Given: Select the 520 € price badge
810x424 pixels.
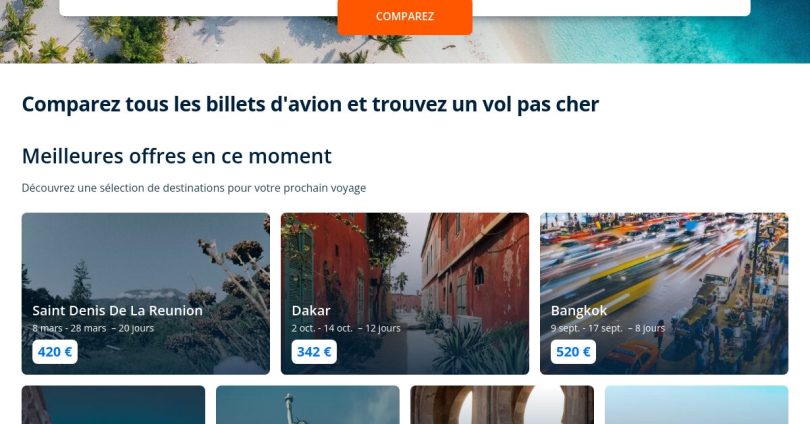Looking at the screenshot, I should click(573, 352).
